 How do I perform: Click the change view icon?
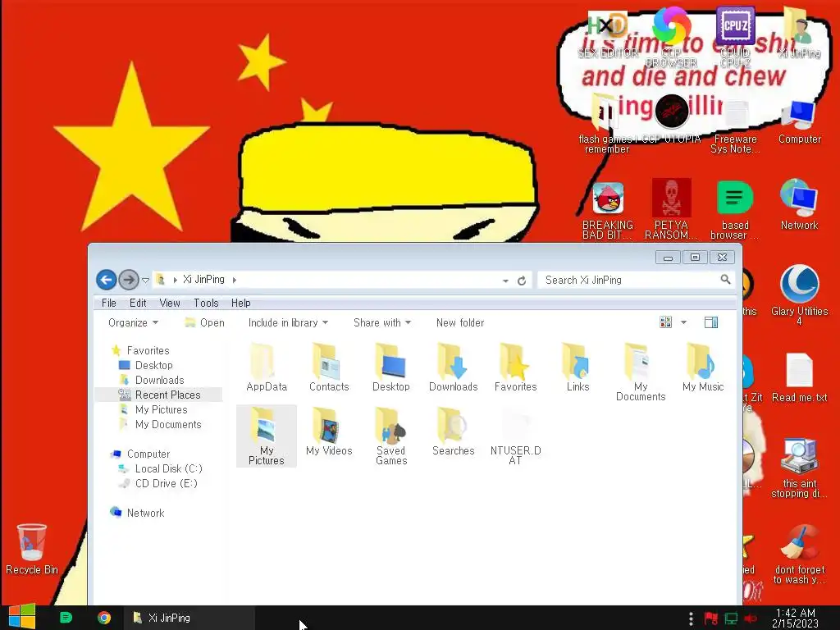pos(665,322)
